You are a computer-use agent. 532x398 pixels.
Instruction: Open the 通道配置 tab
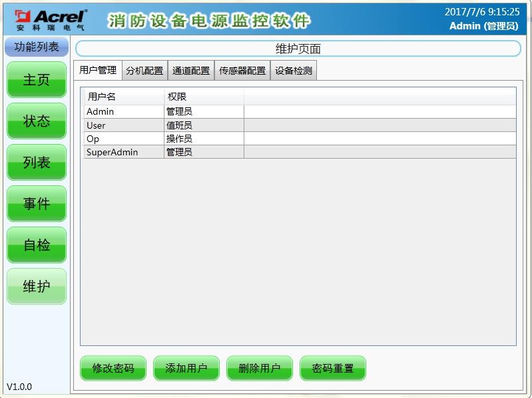click(191, 71)
